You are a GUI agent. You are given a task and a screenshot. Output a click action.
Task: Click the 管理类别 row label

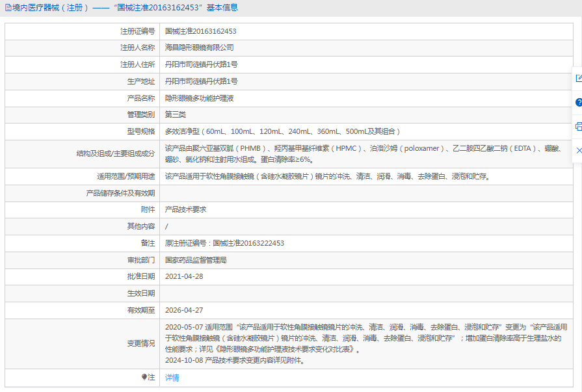pyautogui.click(x=140, y=114)
